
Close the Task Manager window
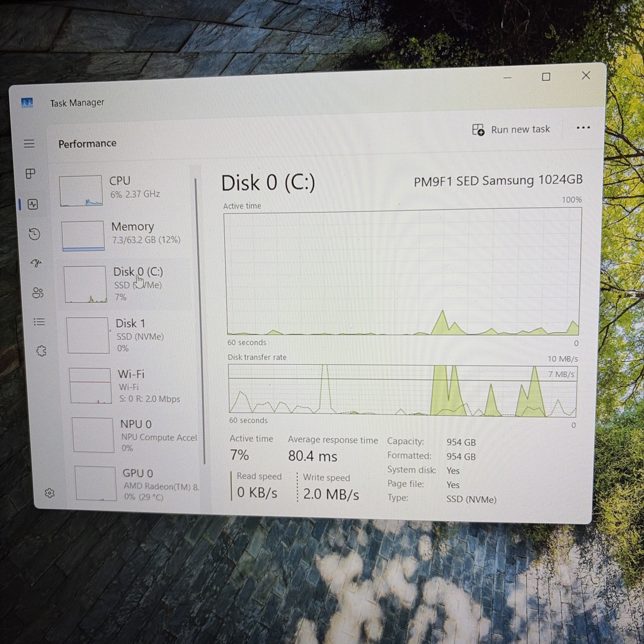[586, 75]
